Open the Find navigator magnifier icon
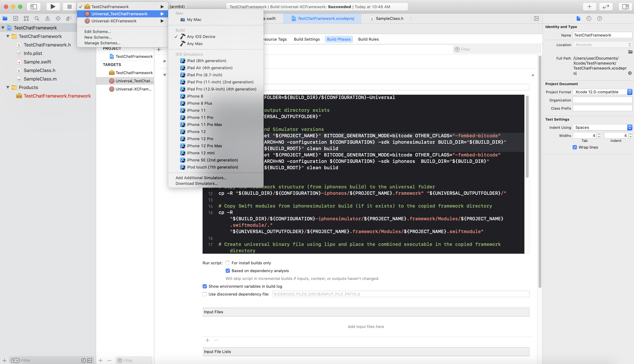634x364 pixels. point(37,18)
